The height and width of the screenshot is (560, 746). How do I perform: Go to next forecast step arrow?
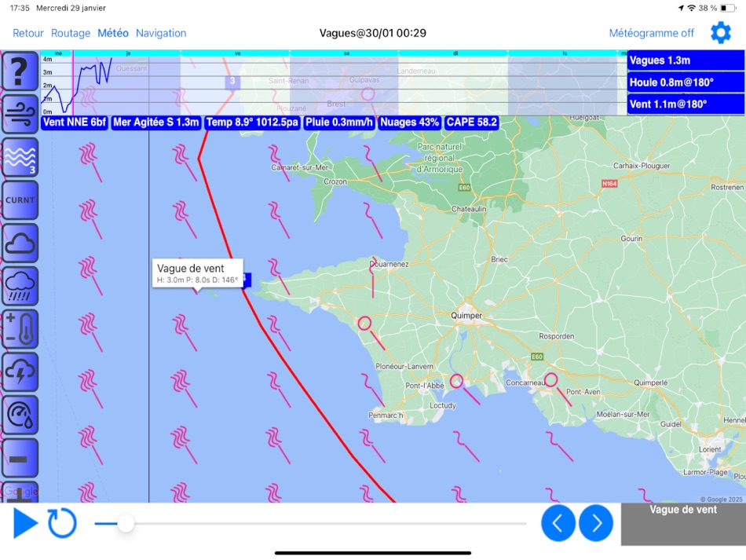(596, 523)
